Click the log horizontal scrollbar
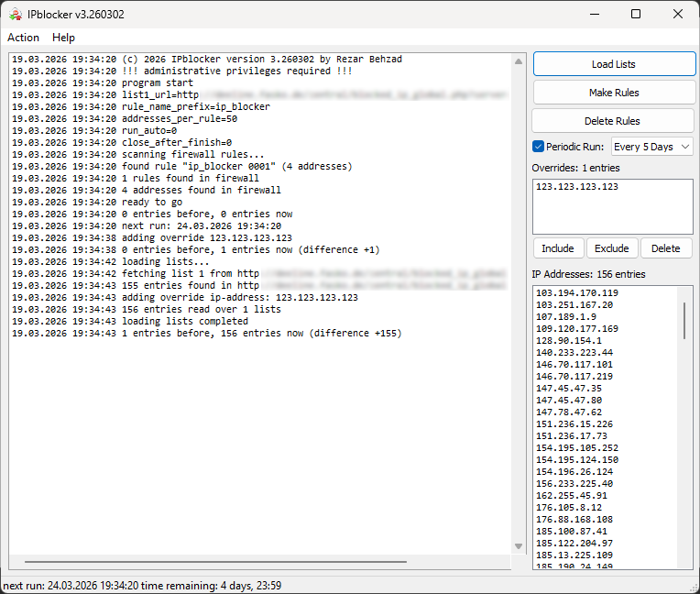The height and width of the screenshot is (594, 700). 215,561
